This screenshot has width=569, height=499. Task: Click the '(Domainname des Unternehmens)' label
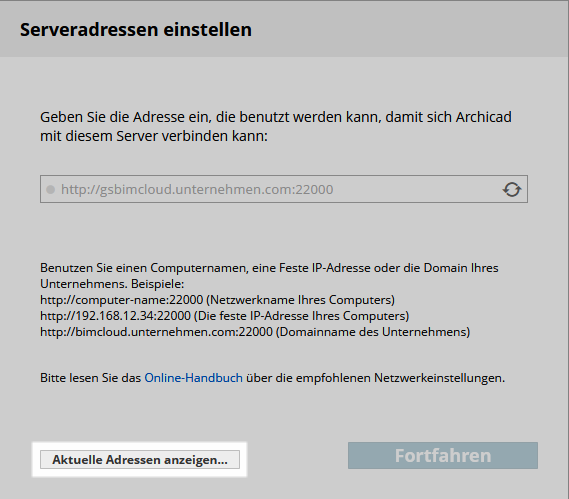(x=373, y=332)
